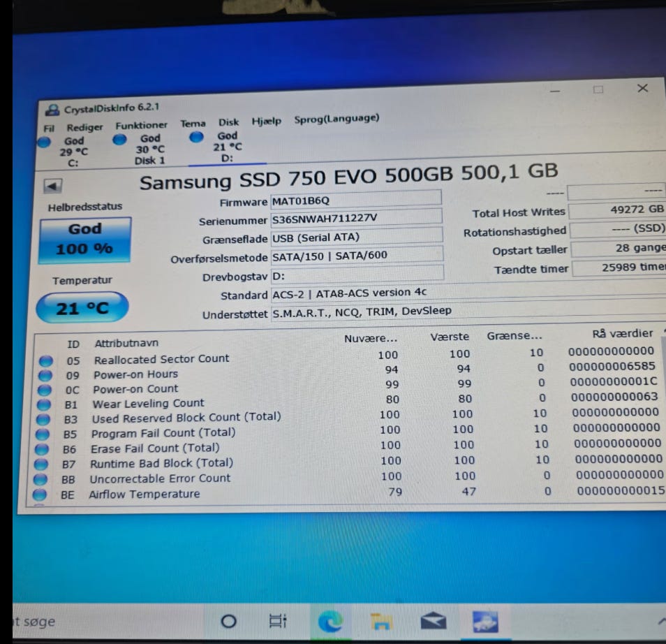This screenshot has height=644, width=666.
Task: Click the Rå værdier column header
Action: [x=623, y=333]
